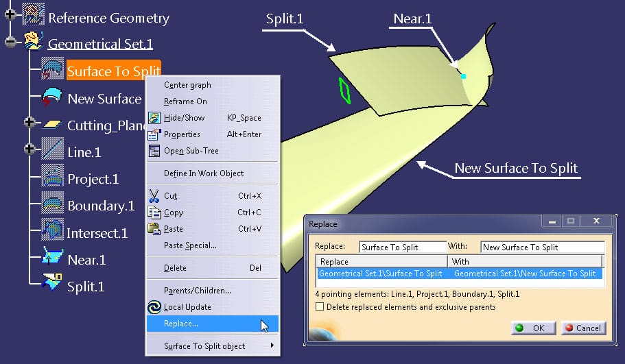
Task: Select the Surface To Split tree item
Action: click(114, 71)
